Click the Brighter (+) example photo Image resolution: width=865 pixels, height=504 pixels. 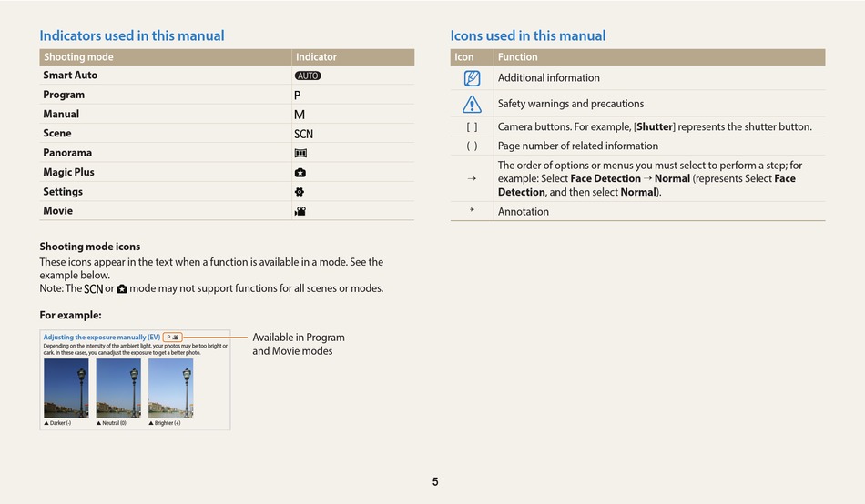point(171,388)
